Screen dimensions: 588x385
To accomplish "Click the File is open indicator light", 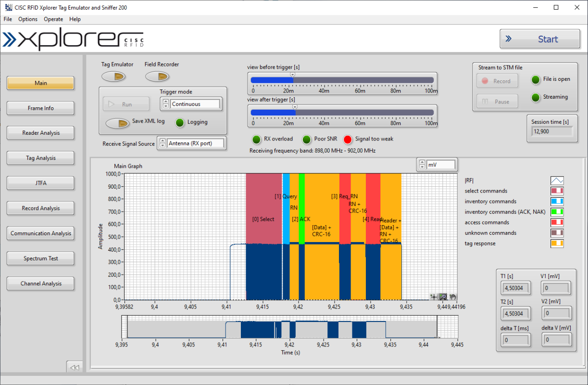I will [x=536, y=79].
